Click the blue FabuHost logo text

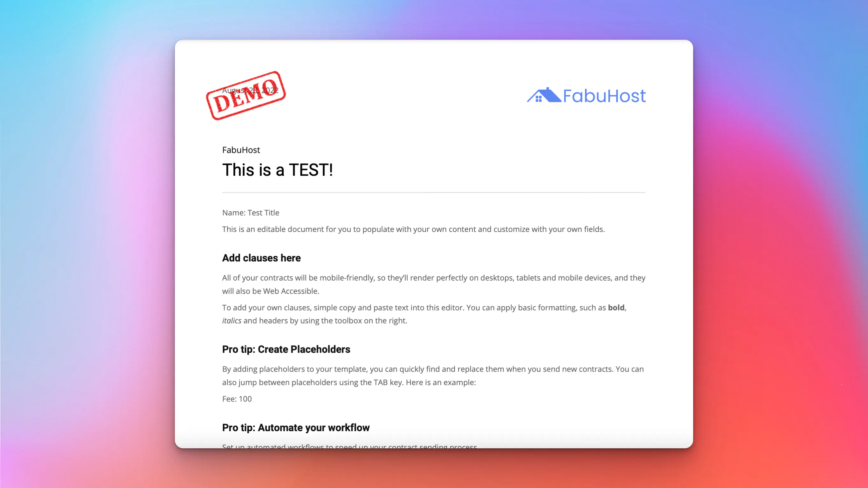(x=604, y=96)
